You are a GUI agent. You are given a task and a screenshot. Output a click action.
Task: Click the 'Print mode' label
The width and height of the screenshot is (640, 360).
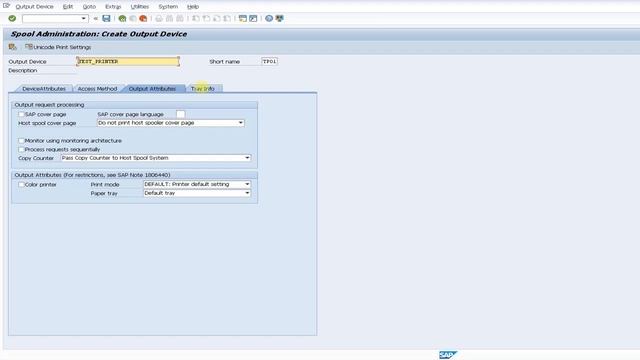click(105, 184)
